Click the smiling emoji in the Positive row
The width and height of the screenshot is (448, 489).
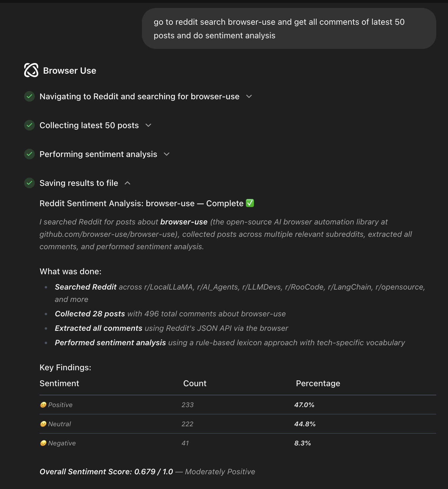tap(43, 405)
